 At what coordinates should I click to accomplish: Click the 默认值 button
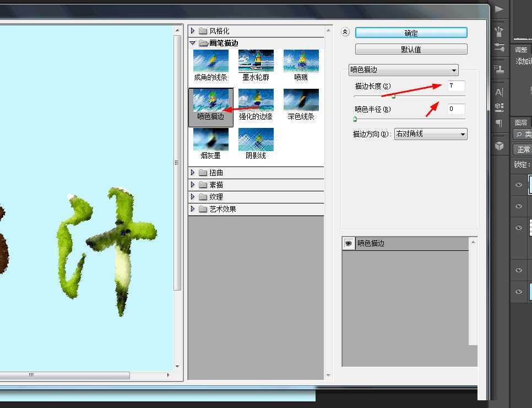click(410, 49)
